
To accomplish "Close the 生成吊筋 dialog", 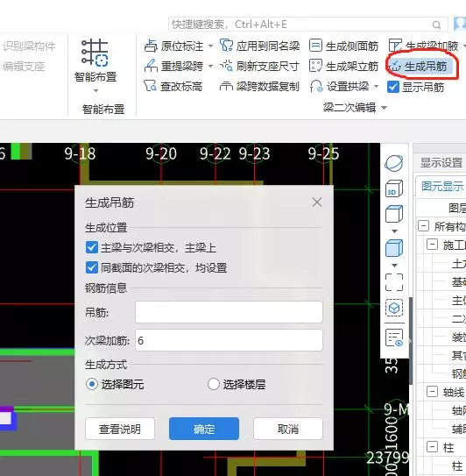I will [317, 202].
